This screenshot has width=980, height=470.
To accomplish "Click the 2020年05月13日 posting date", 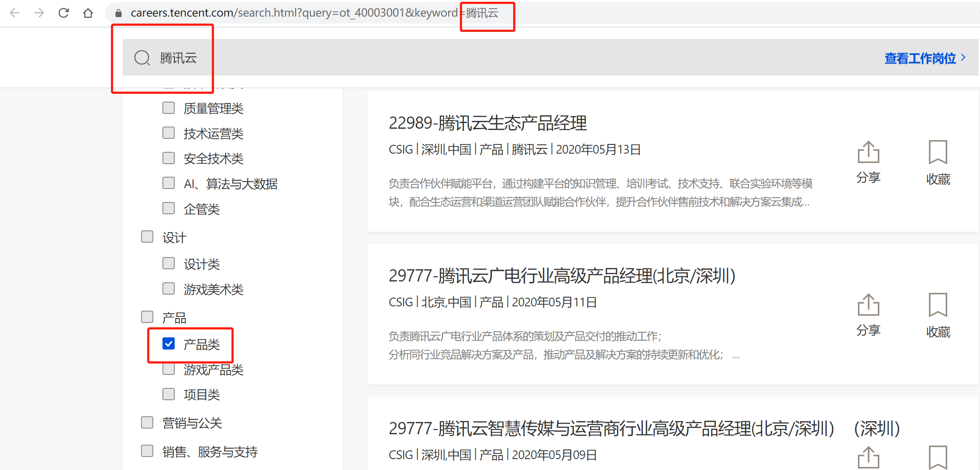I will point(598,150).
